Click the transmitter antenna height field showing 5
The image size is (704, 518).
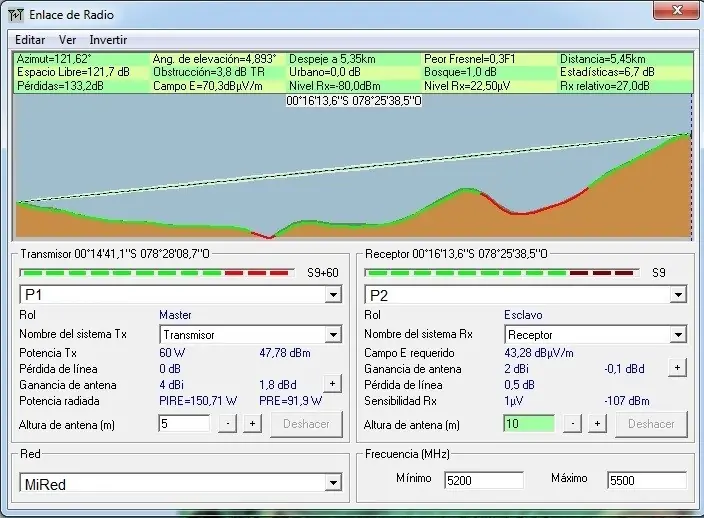tap(184, 423)
